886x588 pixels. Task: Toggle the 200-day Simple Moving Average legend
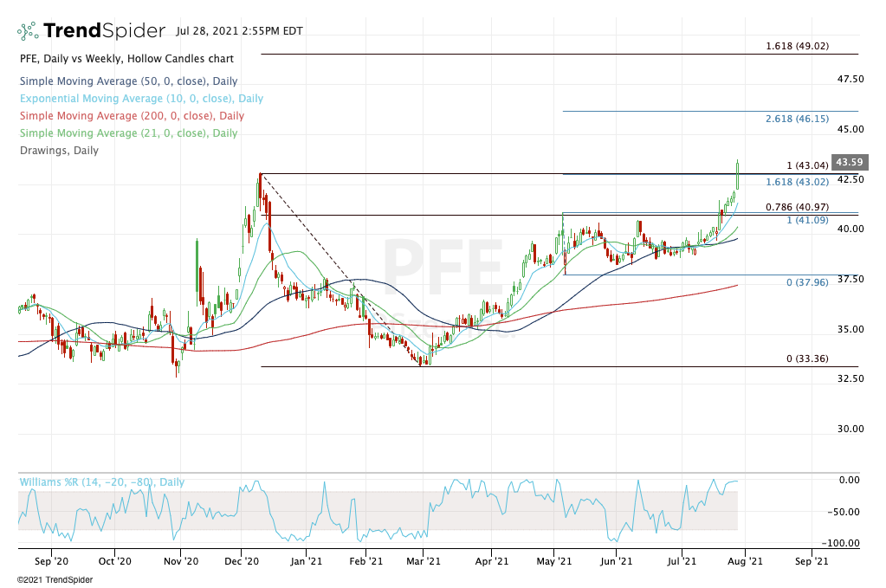coord(132,116)
